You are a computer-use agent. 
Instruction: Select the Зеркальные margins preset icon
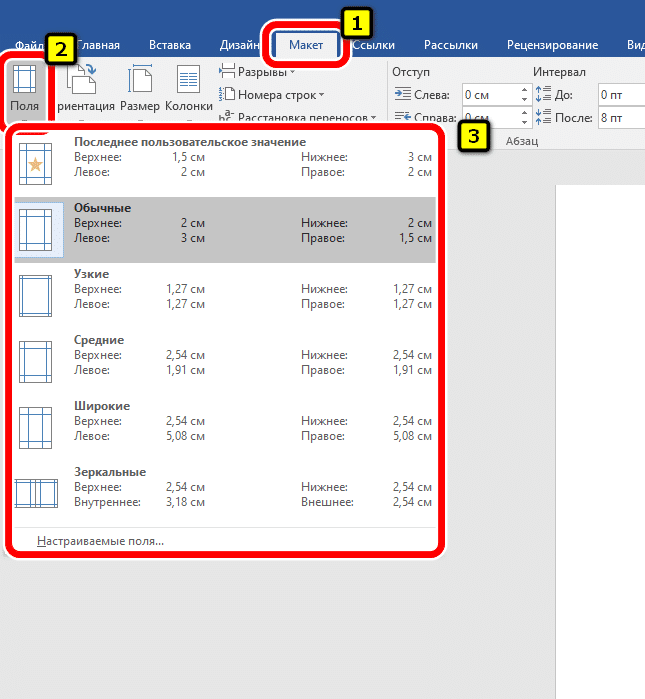click(36, 494)
